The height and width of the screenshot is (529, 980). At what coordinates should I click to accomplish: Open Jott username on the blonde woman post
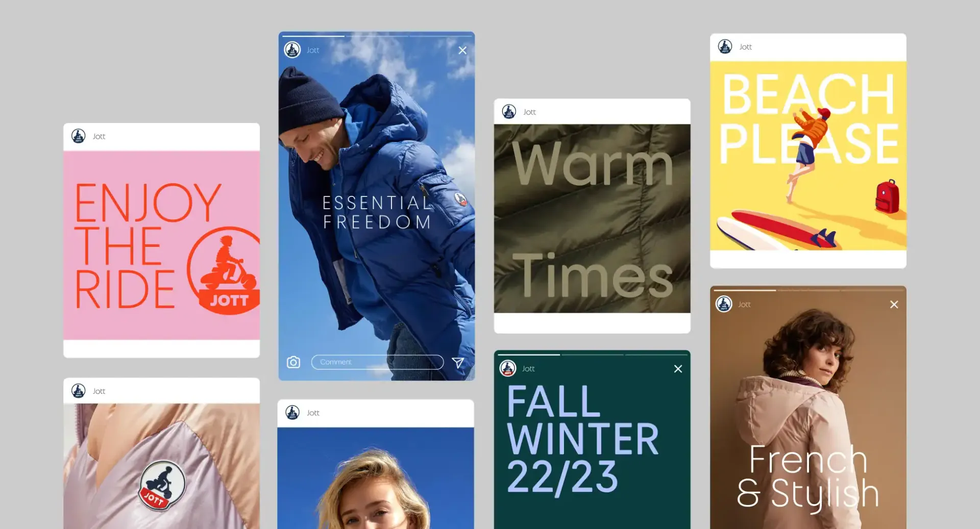tap(313, 413)
